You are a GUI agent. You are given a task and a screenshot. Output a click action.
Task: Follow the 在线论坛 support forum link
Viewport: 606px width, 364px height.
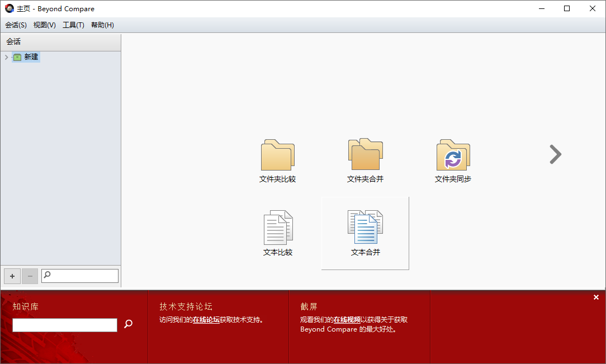click(x=206, y=320)
